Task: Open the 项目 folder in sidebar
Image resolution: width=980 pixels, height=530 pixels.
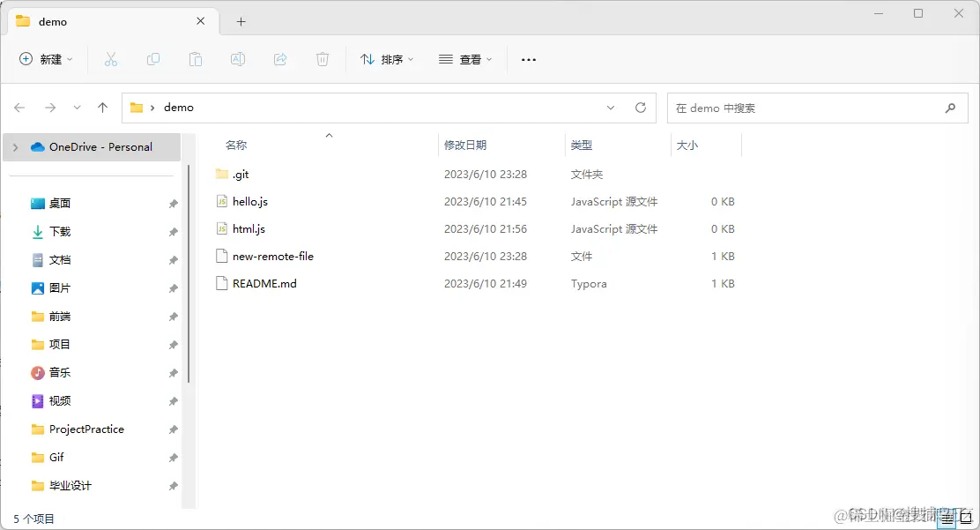Action: (59, 344)
